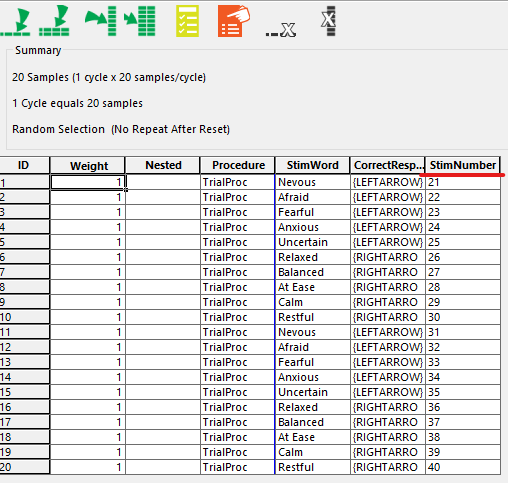Click the Nested column header
This screenshot has width=508, height=483.
tap(163, 165)
